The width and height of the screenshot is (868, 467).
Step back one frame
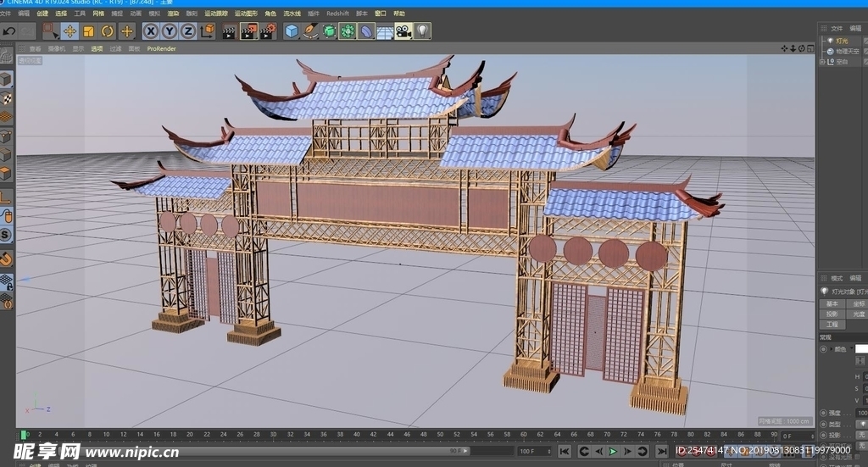pyautogui.click(x=598, y=452)
